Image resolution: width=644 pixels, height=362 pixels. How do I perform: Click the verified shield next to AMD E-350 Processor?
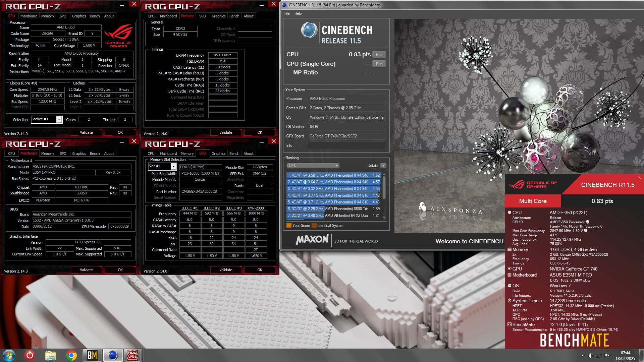coord(588,222)
